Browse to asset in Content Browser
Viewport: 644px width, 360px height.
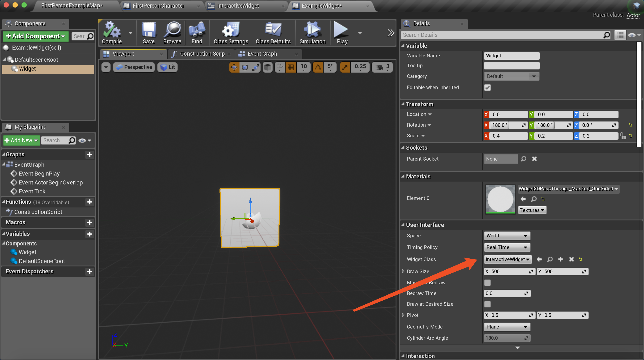tap(172, 32)
